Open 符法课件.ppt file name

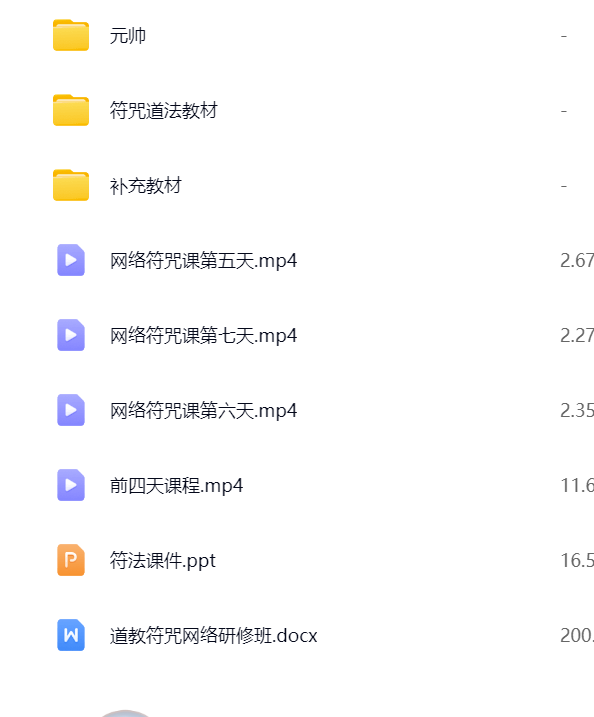tap(163, 561)
